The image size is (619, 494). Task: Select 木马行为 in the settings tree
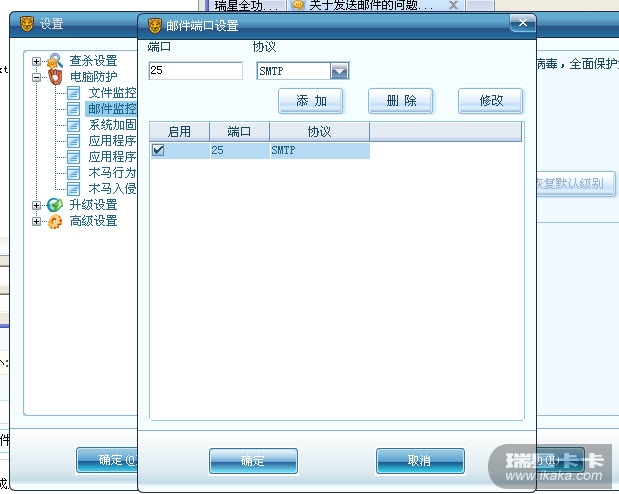(112, 173)
